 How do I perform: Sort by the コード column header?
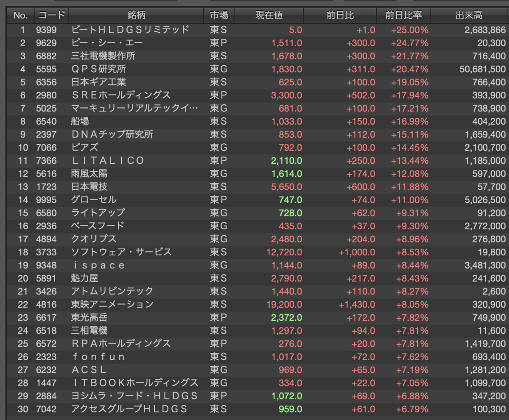51,16
